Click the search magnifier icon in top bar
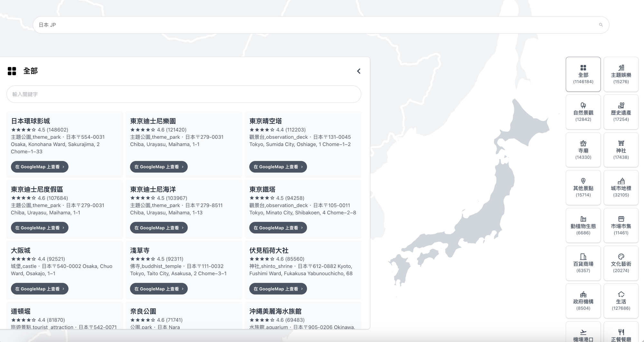This screenshot has height=342, width=644. coord(601,25)
